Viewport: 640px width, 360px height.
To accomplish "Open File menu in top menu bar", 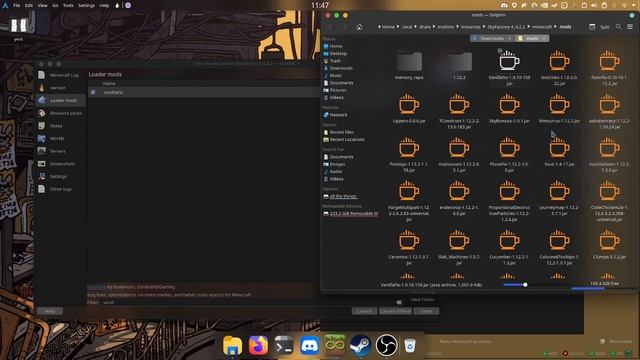I will coord(16,6).
